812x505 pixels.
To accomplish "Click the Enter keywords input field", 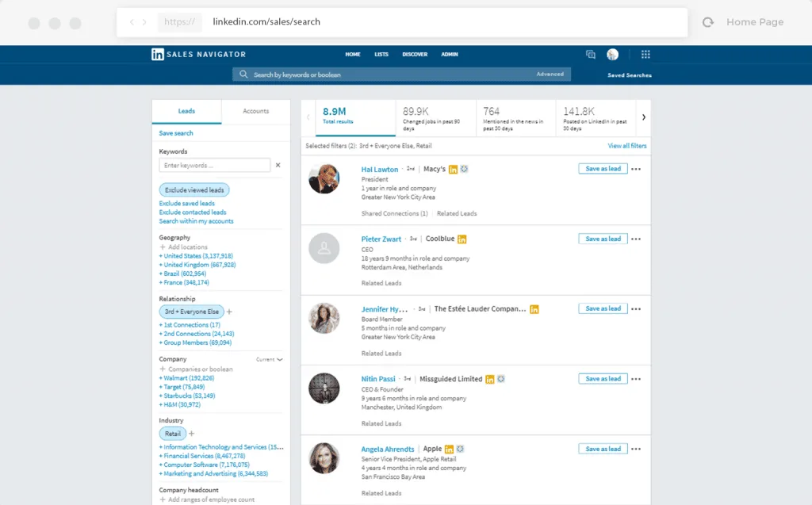I will click(214, 165).
